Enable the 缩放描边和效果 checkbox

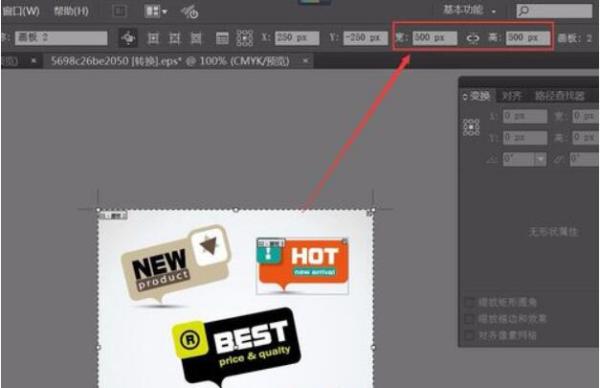point(469,319)
